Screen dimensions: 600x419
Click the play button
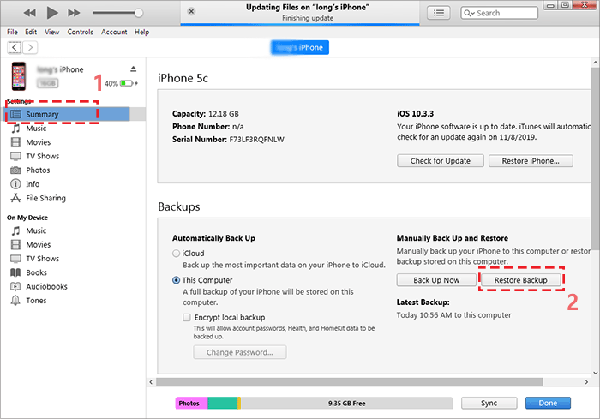pyautogui.click(x=52, y=13)
